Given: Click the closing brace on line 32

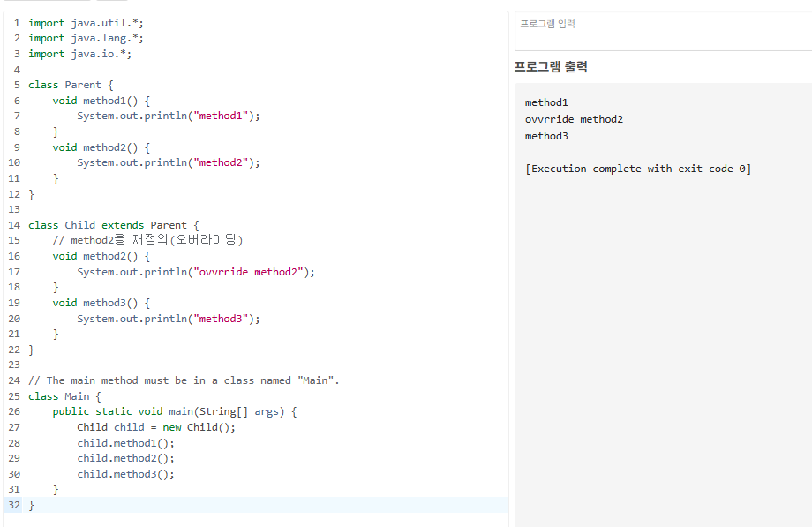Looking at the screenshot, I should 31,505.
